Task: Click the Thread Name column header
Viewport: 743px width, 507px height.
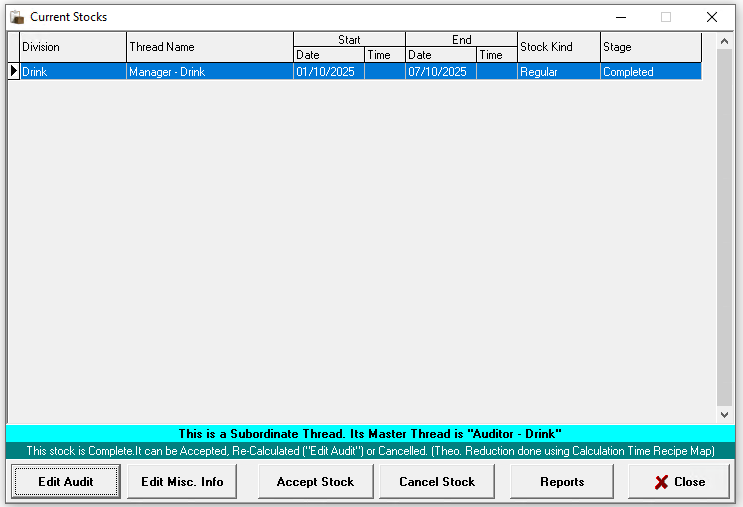Action: click(209, 47)
